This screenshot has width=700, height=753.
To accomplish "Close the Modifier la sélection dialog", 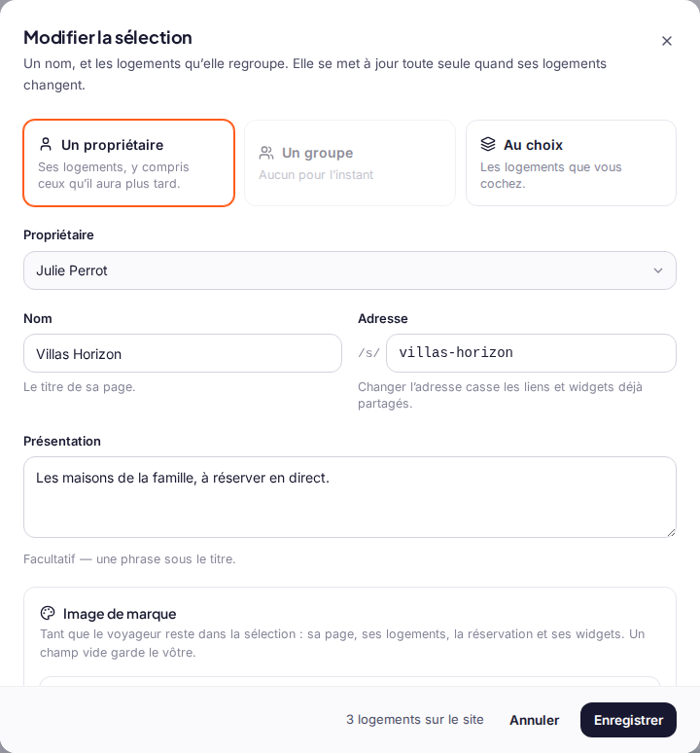I will click(666, 41).
